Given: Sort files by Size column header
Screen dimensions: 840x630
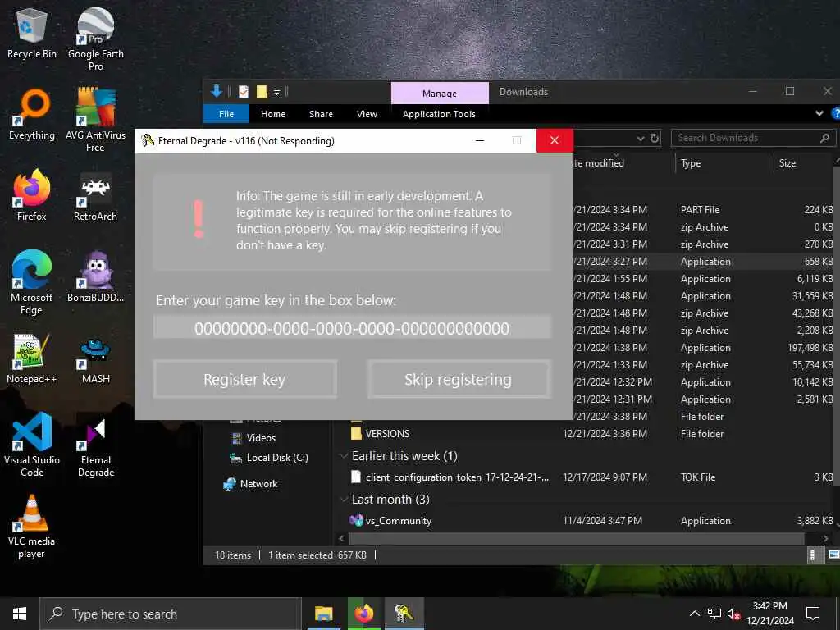Looking at the screenshot, I should (x=804, y=163).
